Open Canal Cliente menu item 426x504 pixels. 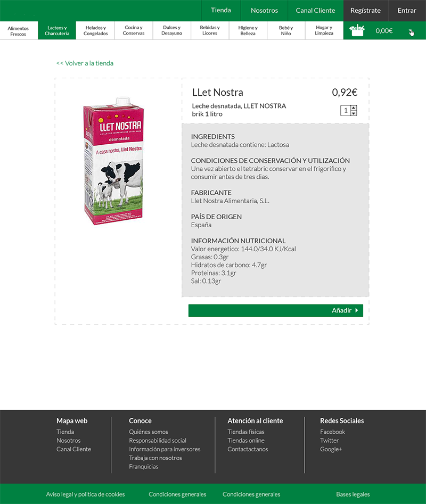click(315, 10)
